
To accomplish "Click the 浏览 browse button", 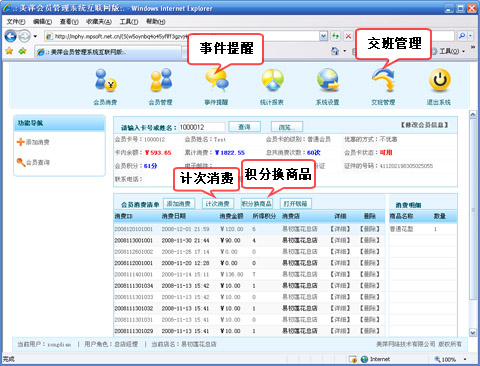I will (x=287, y=127).
